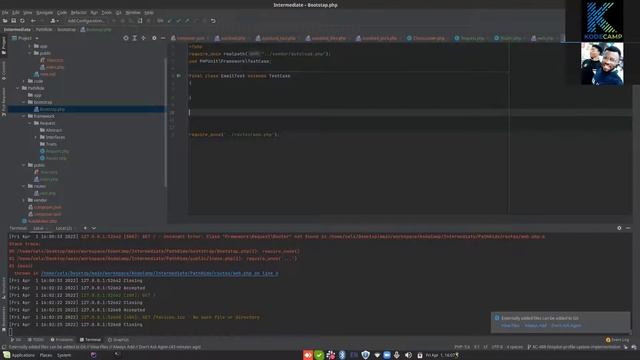Click the Rollback undo arrow icon
The height and width of the screenshot is (360, 640).
213,21
